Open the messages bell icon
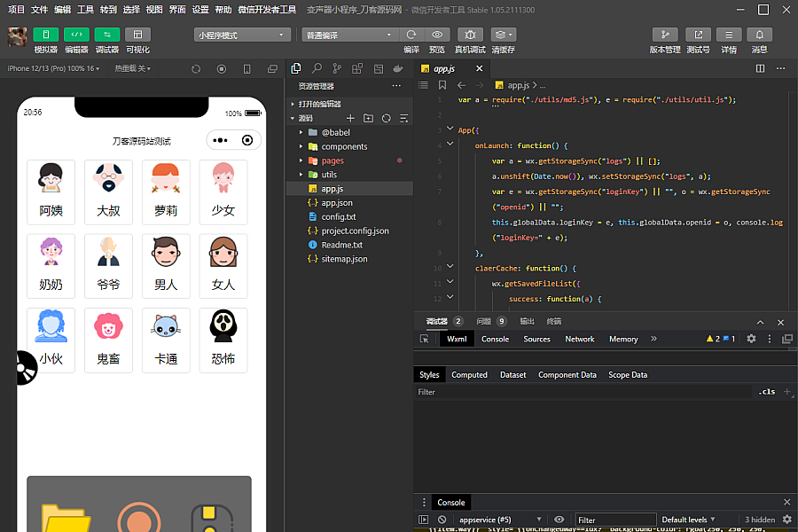The height and width of the screenshot is (532, 798). pyautogui.click(x=759, y=35)
